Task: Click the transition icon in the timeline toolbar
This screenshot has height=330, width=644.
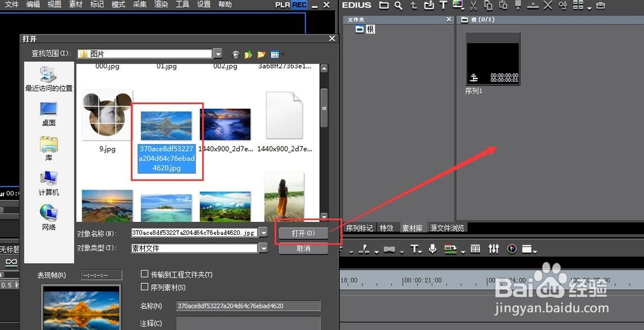Action: coord(390,249)
